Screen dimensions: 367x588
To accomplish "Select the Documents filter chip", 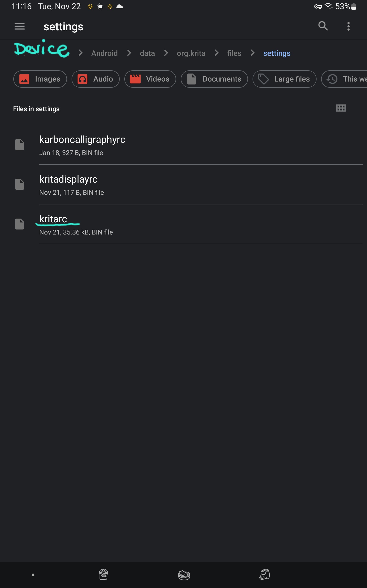I will [214, 79].
